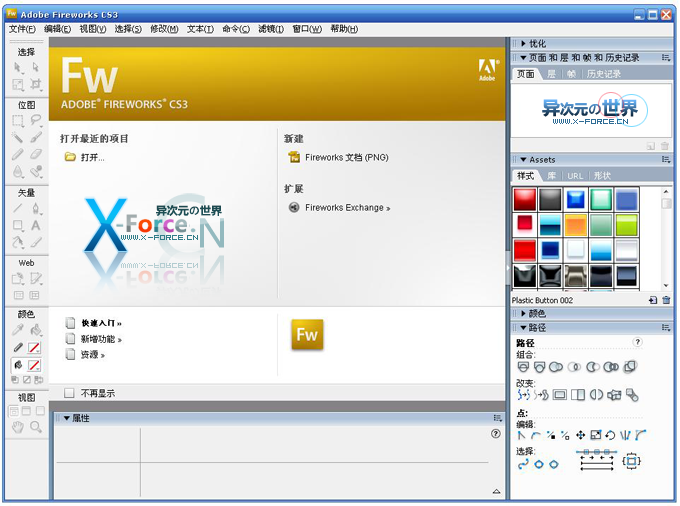Switch to the 形状 tab in Assets
680x506 pixels.
click(x=602, y=176)
